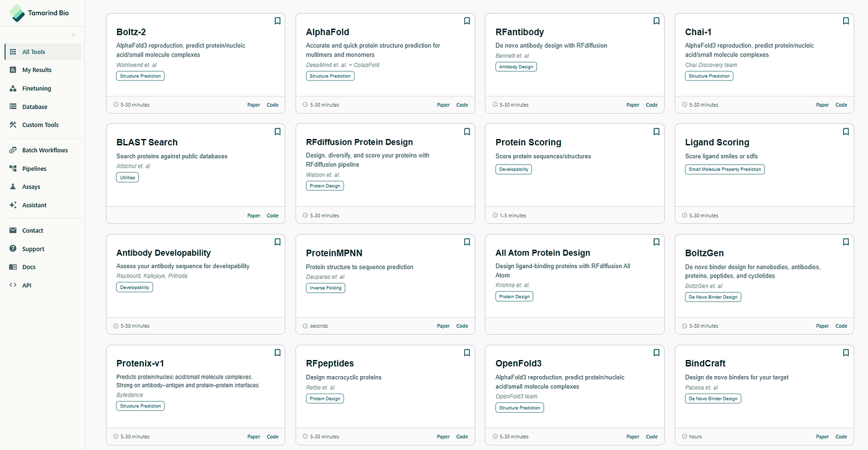Click the Custom Tools wrench icon
This screenshot has width=868, height=450.
(13, 125)
